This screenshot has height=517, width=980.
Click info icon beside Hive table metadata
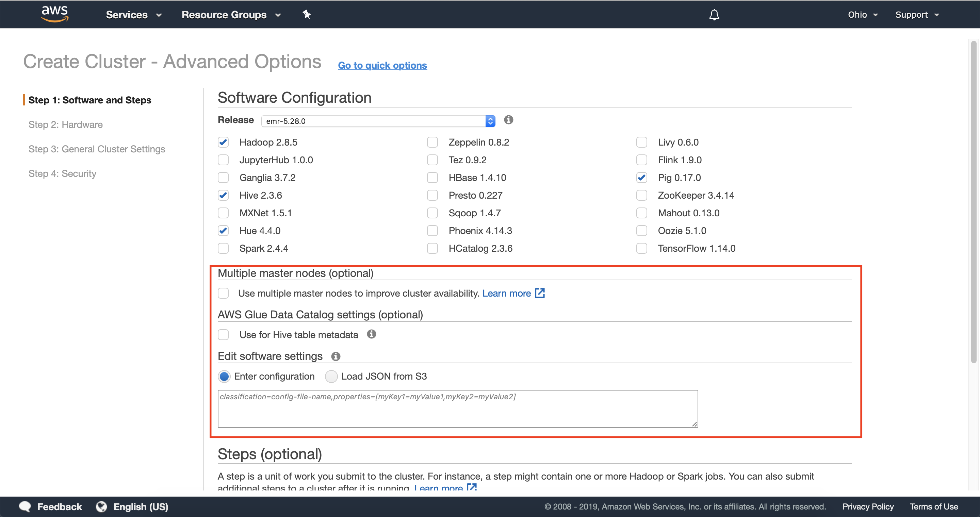point(371,334)
